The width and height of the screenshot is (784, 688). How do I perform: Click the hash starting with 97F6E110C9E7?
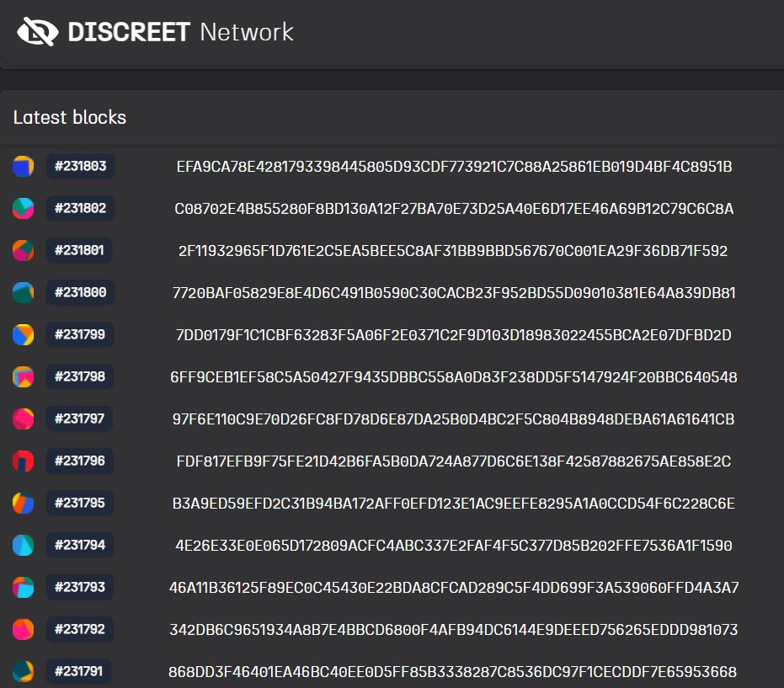pos(454,419)
